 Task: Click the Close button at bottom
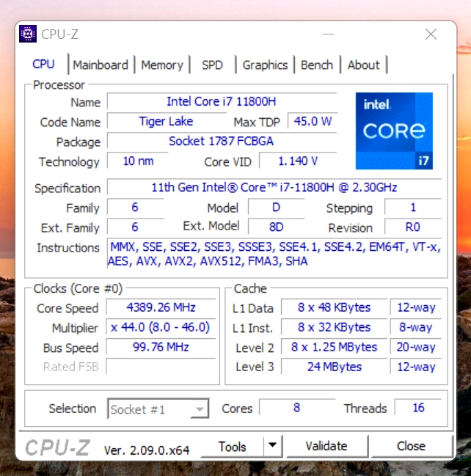pyautogui.click(x=411, y=446)
